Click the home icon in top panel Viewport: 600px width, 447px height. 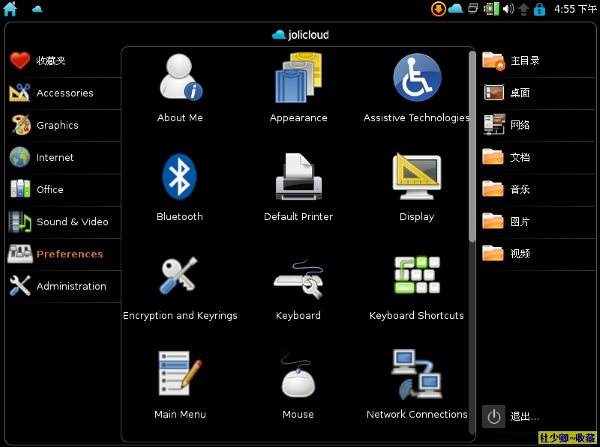[10, 8]
